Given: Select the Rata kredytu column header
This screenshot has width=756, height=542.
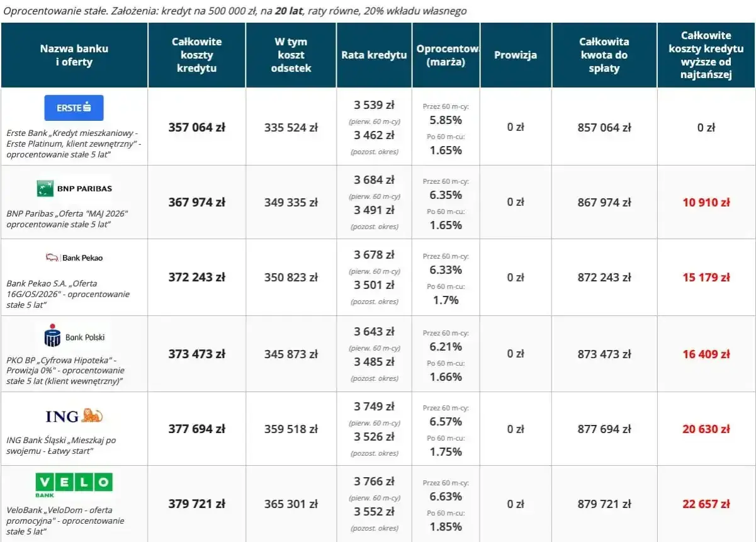Looking at the screenshot, I should (375, 55).
